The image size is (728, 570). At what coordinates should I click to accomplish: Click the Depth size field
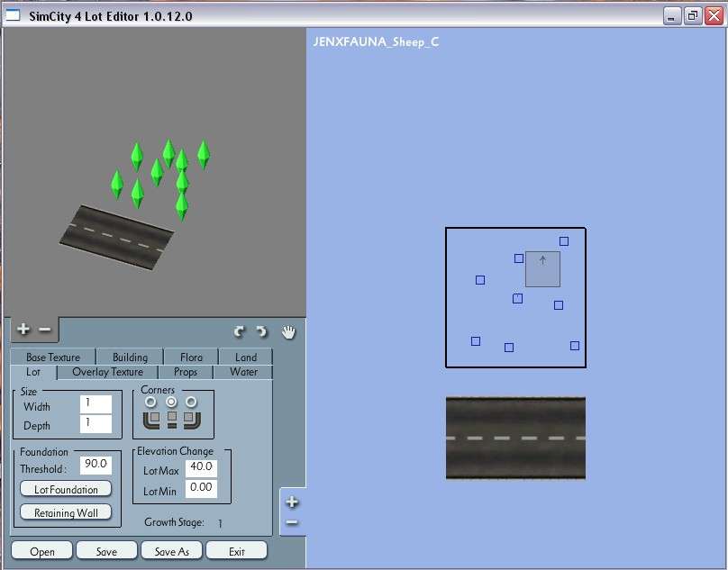[96, 424]
